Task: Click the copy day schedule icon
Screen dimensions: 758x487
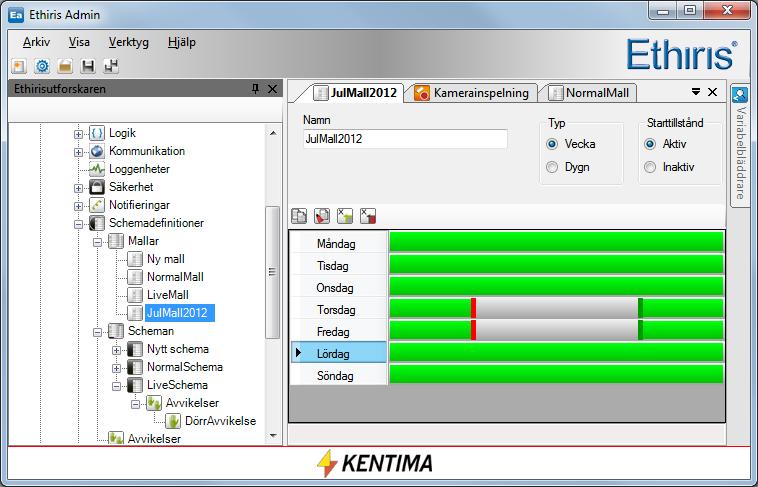Action: pos(299,216)
